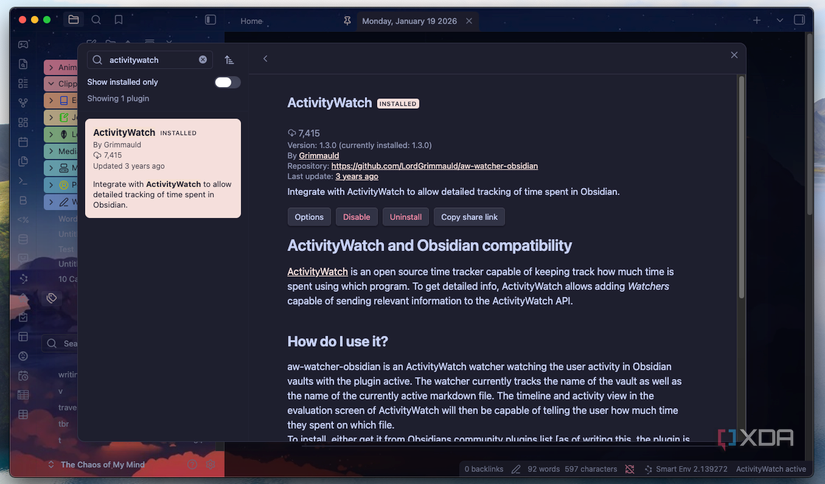Change plugin sort order icon
The height and width of the screenshot is (484, 825).
(229, 60)
